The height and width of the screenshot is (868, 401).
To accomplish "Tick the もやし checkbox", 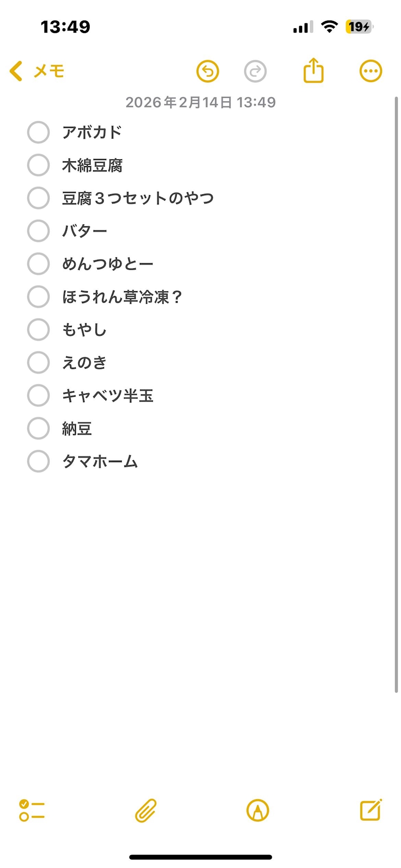I will tap(38, 330).
